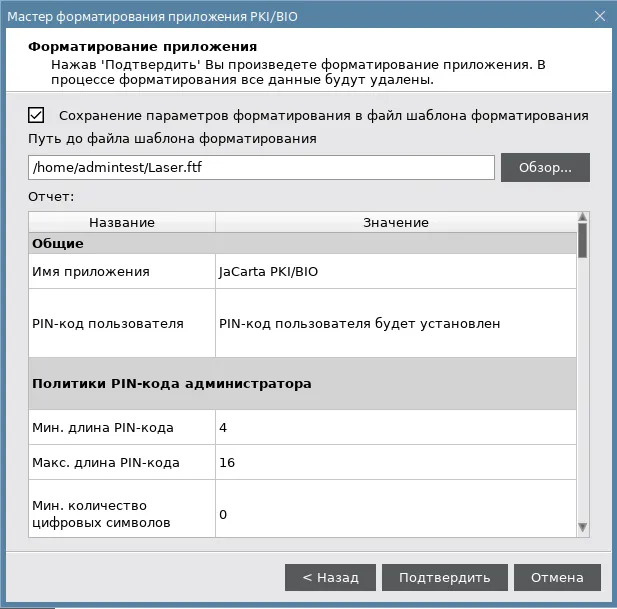Close the PKI/BIO formatting wizard window

[x=600, y=16]
